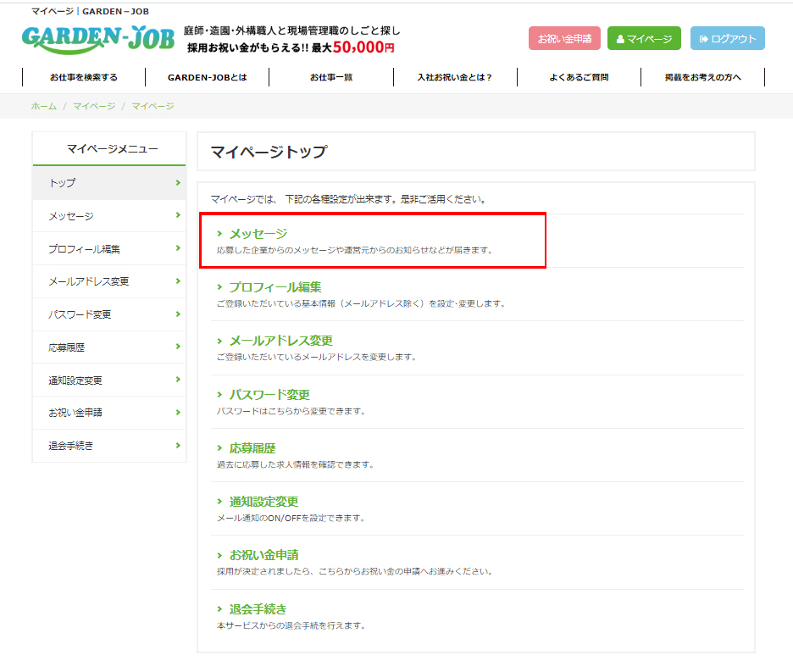
Task: Open the green パスワード変更 heading link
Action: click(x=269, y=395)
